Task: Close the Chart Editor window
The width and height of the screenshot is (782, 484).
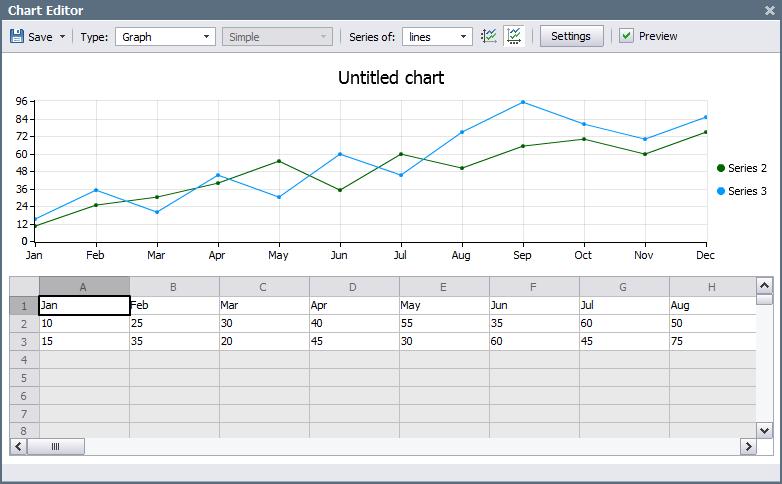Action: tap(769, 10)
